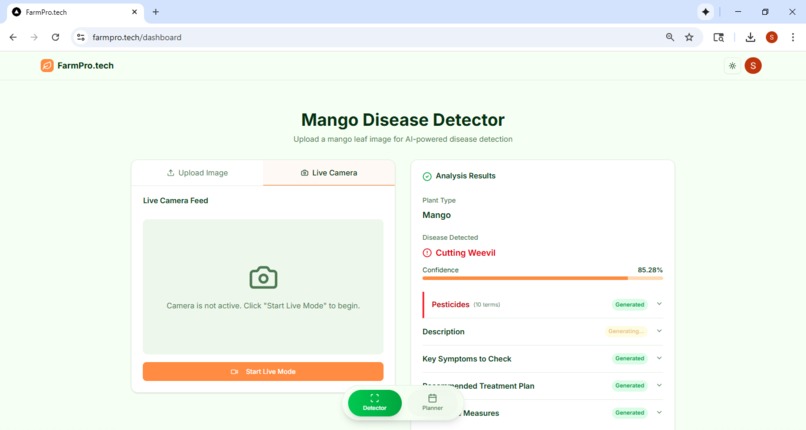Screen dimensions: 806x430
Task: Click the (10 terms) note beside Pesticides
Action: (x=487, y=305)
